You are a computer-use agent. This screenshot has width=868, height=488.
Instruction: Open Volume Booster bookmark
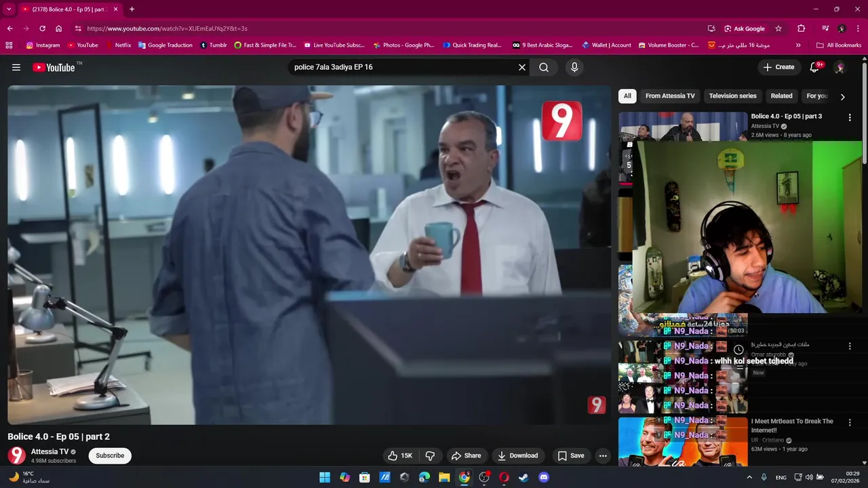coord(667,45)
